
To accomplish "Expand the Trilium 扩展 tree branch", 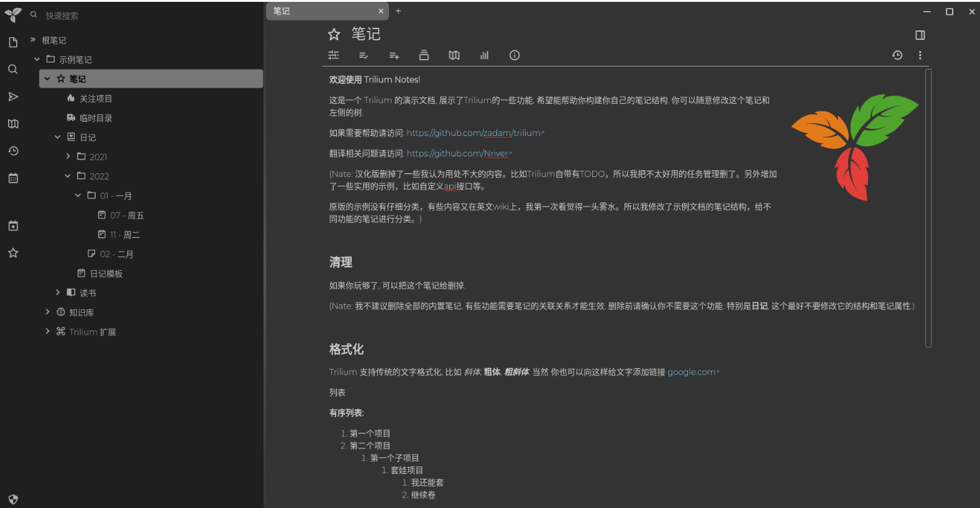I will click(47, 332).
